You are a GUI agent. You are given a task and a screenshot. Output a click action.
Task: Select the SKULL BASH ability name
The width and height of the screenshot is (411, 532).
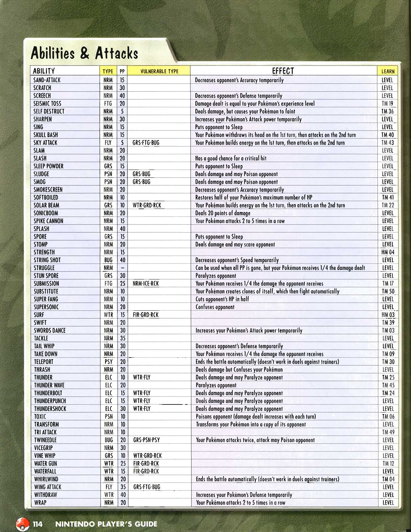[x=46, y=135]
